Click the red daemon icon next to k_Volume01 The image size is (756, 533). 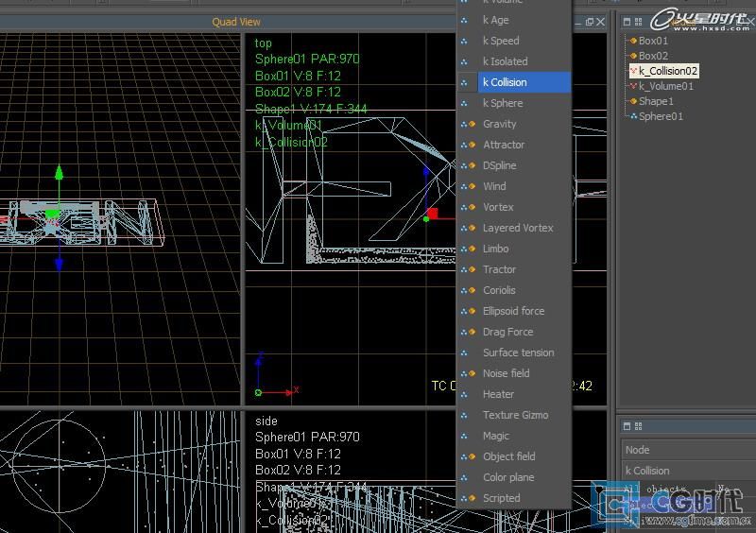point(633,86)
